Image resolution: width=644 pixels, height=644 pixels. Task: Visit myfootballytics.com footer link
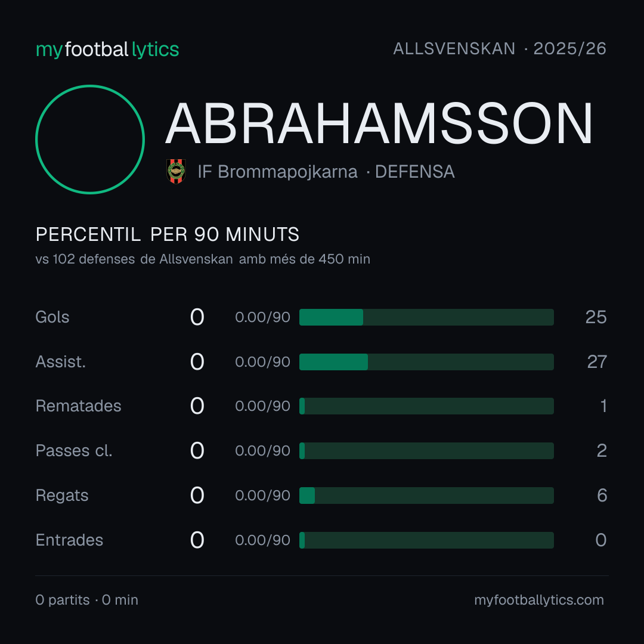click(539, 600)
